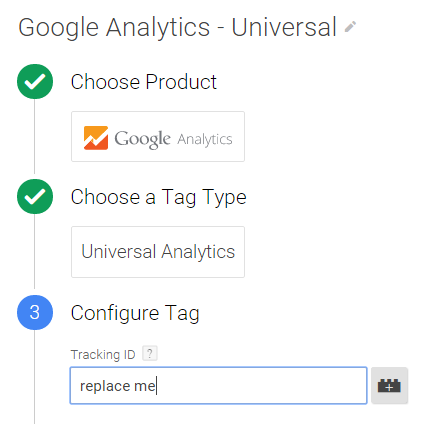Click the Tracking ID label
Viewport: 434px width, 424px height.
point(103,354)
